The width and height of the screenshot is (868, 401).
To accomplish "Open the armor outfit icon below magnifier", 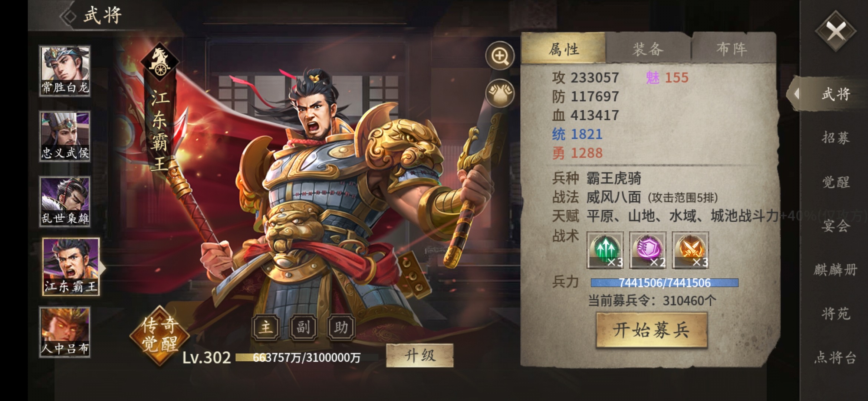I will (500, 93).
